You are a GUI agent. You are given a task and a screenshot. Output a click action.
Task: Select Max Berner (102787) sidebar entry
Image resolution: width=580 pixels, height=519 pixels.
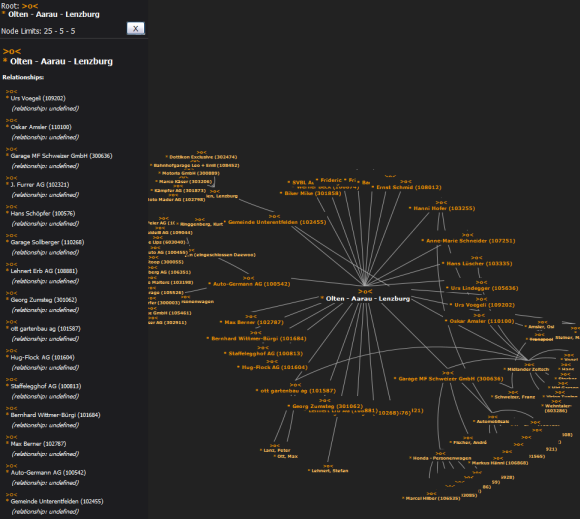click(x=38, y=444)
